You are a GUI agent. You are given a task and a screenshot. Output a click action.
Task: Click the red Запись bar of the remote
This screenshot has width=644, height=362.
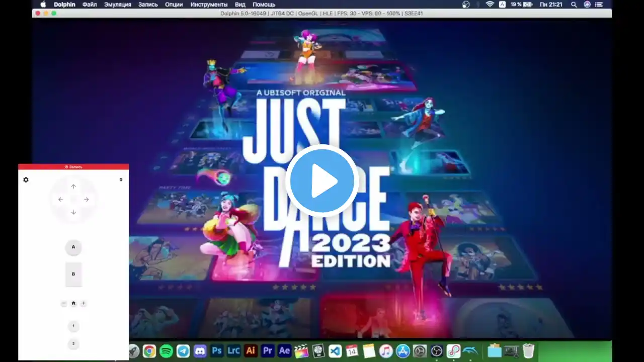(73, 166)
